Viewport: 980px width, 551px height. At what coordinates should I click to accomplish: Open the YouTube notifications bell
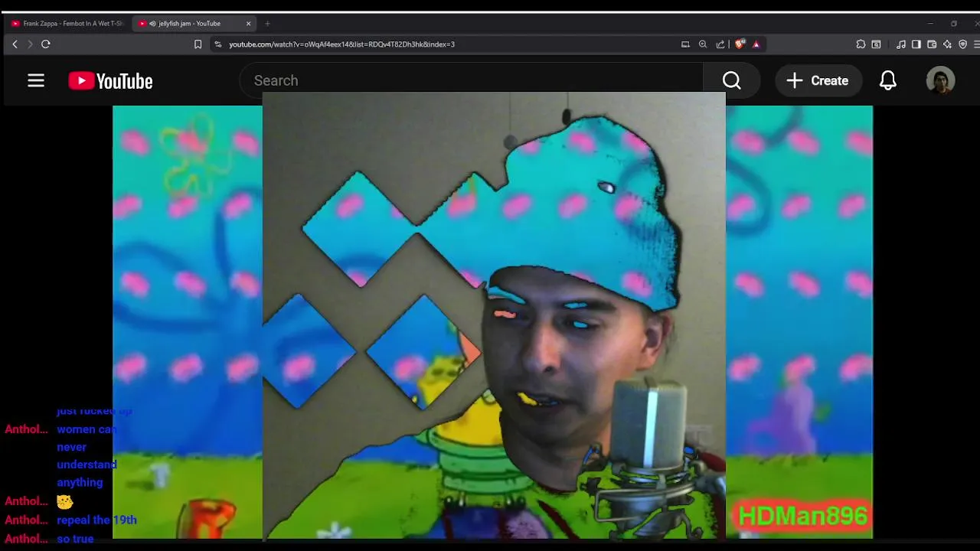[x=887, y=80]
